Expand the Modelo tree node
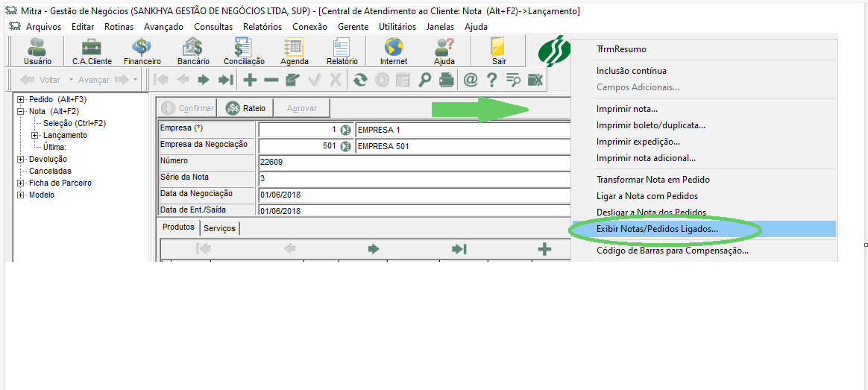The height and width of the screenshot is (390, 868). (22, 195)
